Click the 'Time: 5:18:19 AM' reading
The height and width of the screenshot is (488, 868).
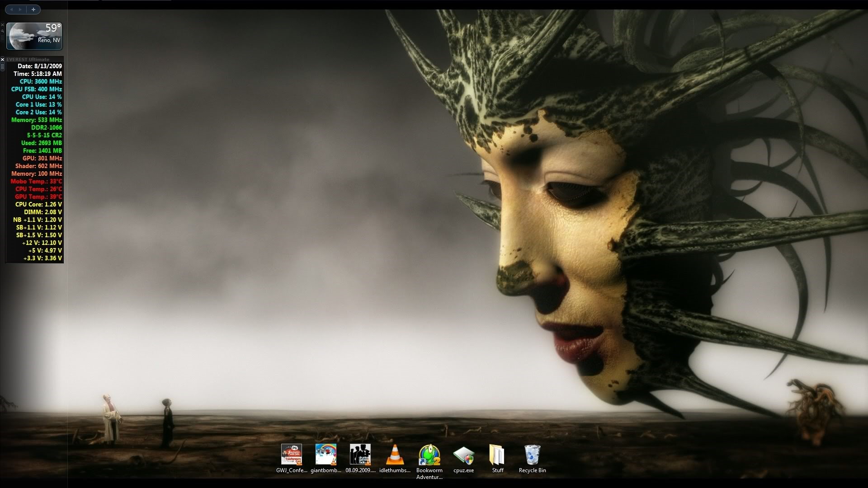pyautogui.click(x=38, y=74)
